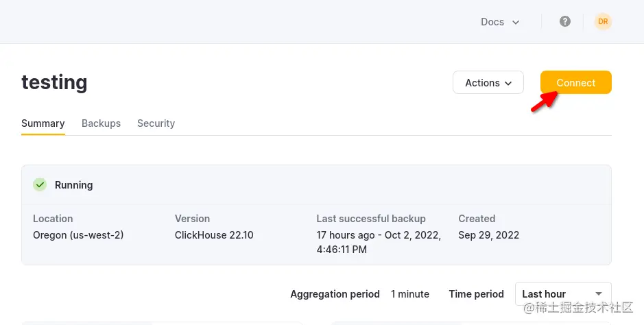Image resolution: width=644 pixels, height=325 pixels.
Task: Select the Oregon (us-west-2) location value
Action: (78, 235)
